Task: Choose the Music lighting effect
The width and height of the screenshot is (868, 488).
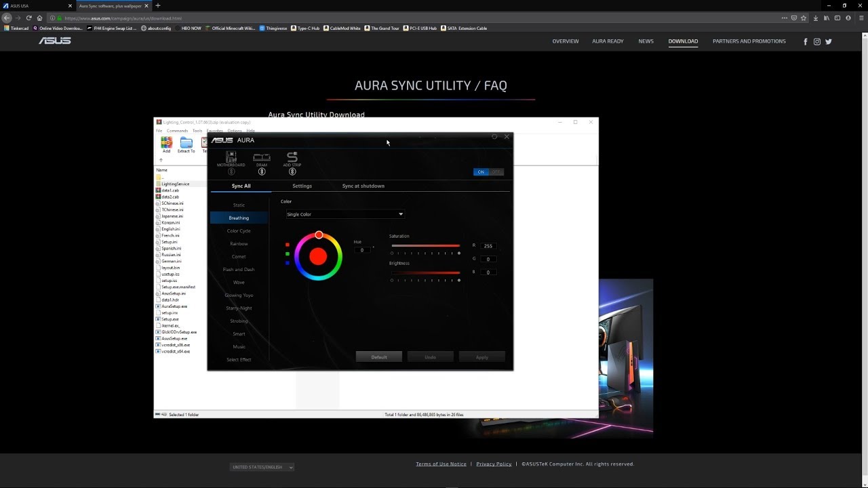Action: click(239, 346)
